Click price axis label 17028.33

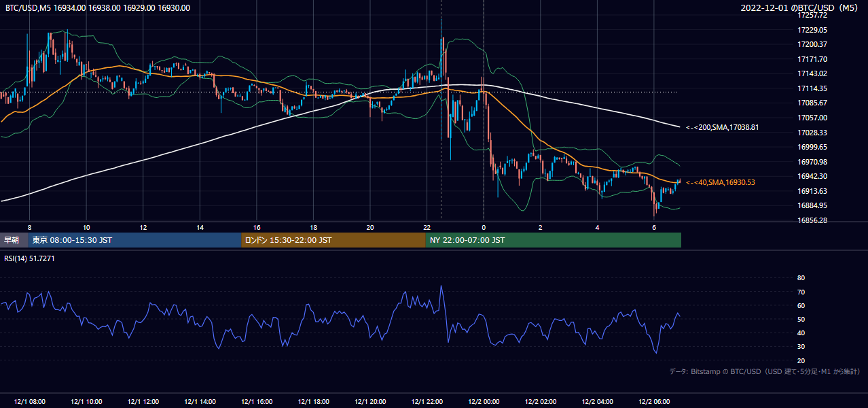(812, 133)
